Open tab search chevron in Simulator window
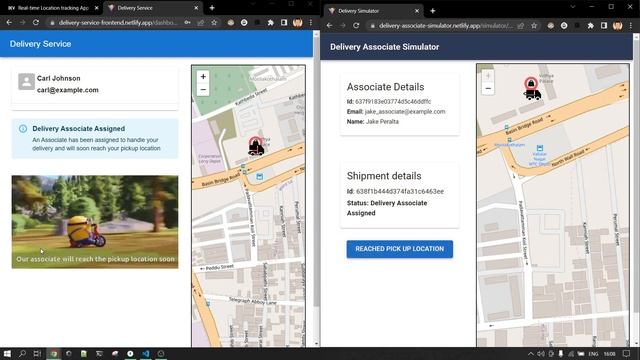The image size is (640, 360). point(572,7)
